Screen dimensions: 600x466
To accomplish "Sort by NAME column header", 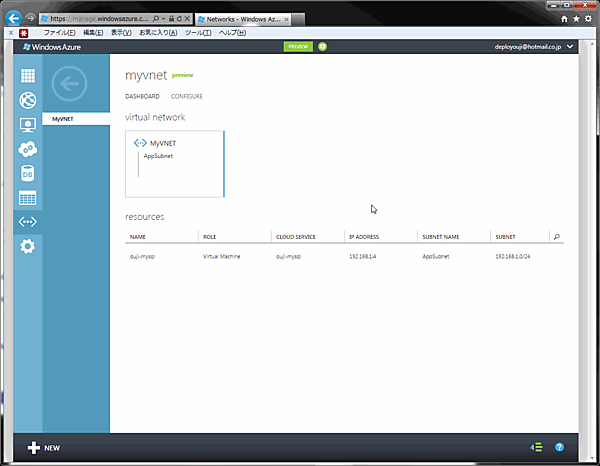I will [x=138, y=237].
